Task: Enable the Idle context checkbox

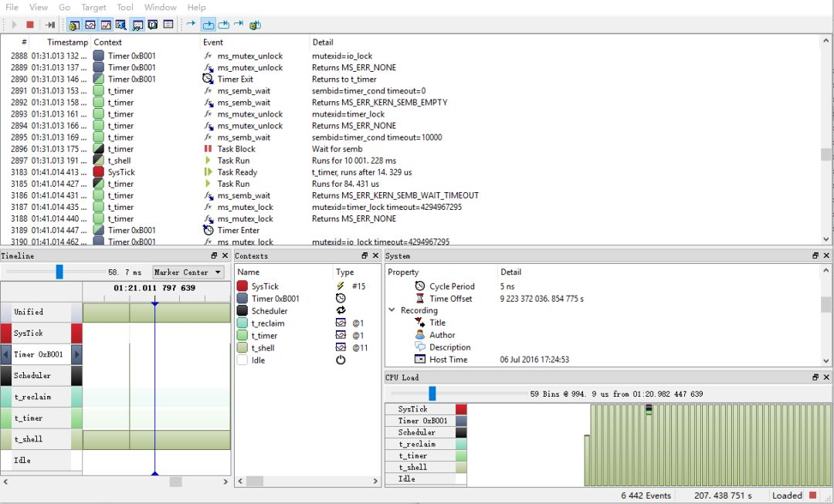Action: click(240, 360)
